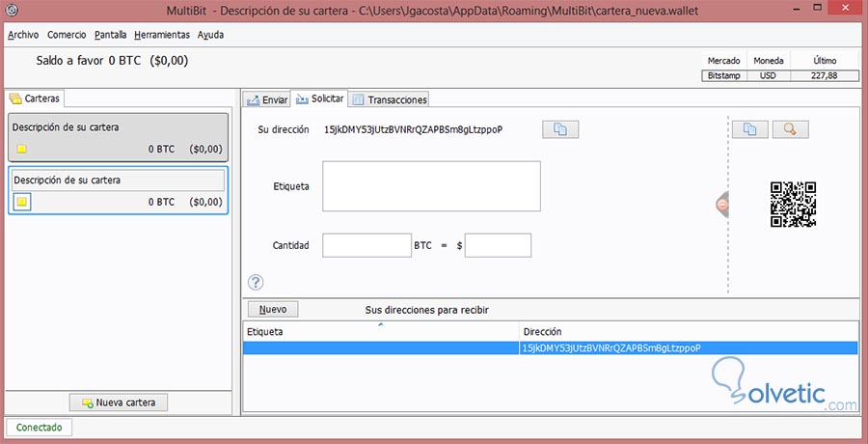
Task: Click the help question mark icon
Action: click(x=256, y=282)
